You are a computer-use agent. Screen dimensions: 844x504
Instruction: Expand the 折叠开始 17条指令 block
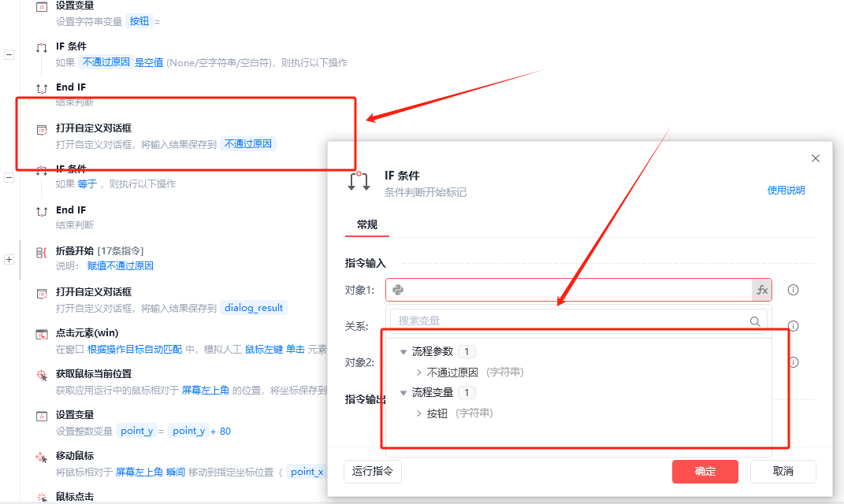point(9,259)
